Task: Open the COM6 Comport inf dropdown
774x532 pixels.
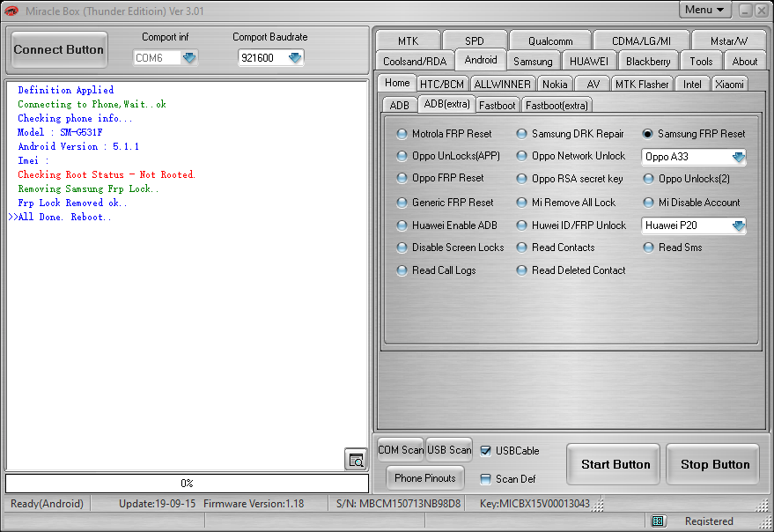Action: coord(189,58)
